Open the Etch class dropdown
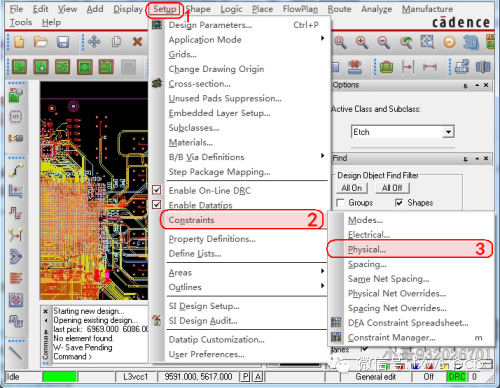Image resolution: width=500 pixels, height=388 pixels. pos(448,132)
